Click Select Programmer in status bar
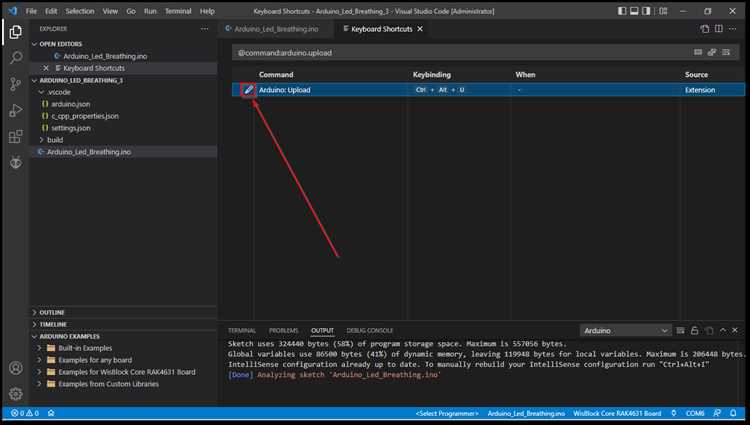Image resolution: width=750 pixels, height=425 pixels. click(x=447, y=413)
